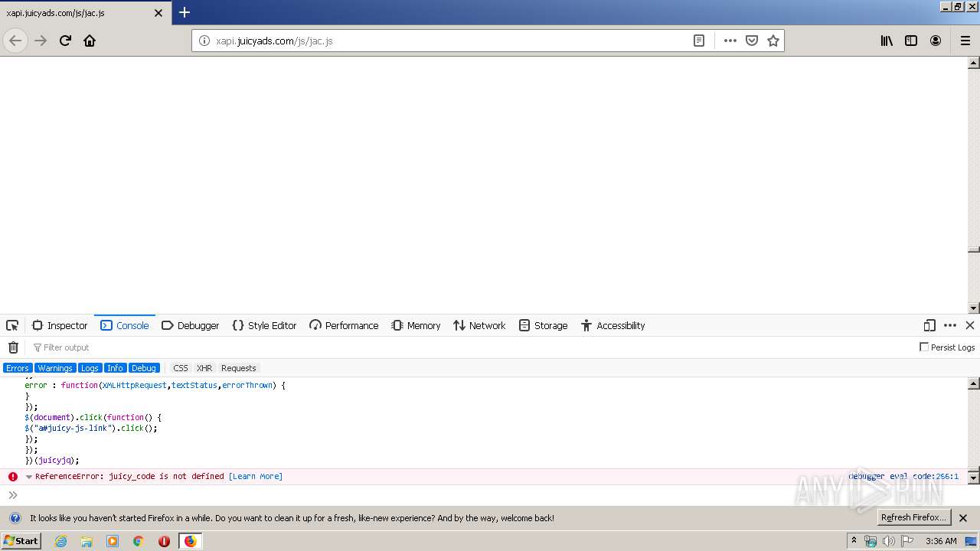
Task: Show site information icon in address bar
Action: 204,41
